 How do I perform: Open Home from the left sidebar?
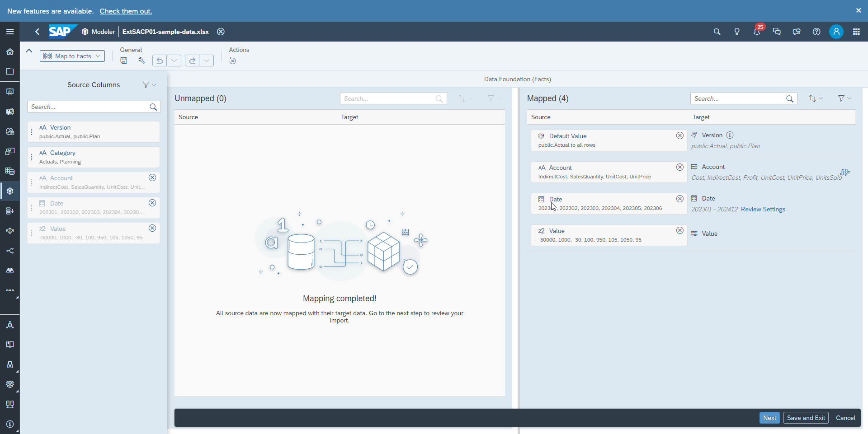(9, 51)
